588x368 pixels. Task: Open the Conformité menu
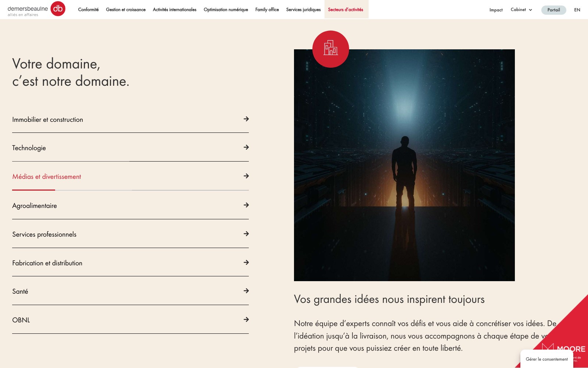click(88, 10)
